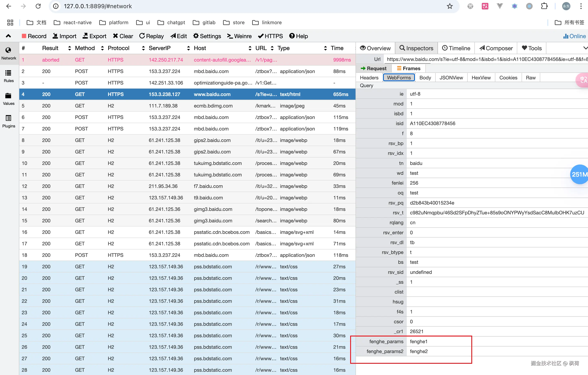This screenshot has height=375, width=588.
Task: Open the Values sidebar panel
Action: coord(9,99)
